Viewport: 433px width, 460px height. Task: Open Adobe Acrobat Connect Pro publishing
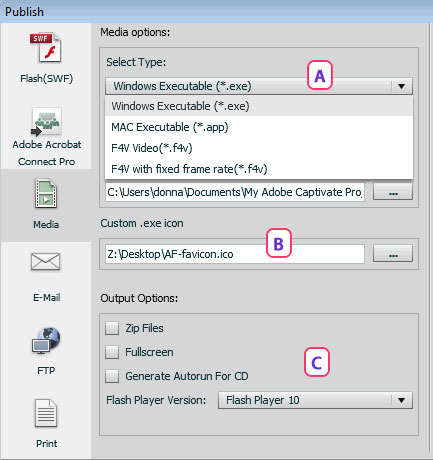click(x=46, y=121)
